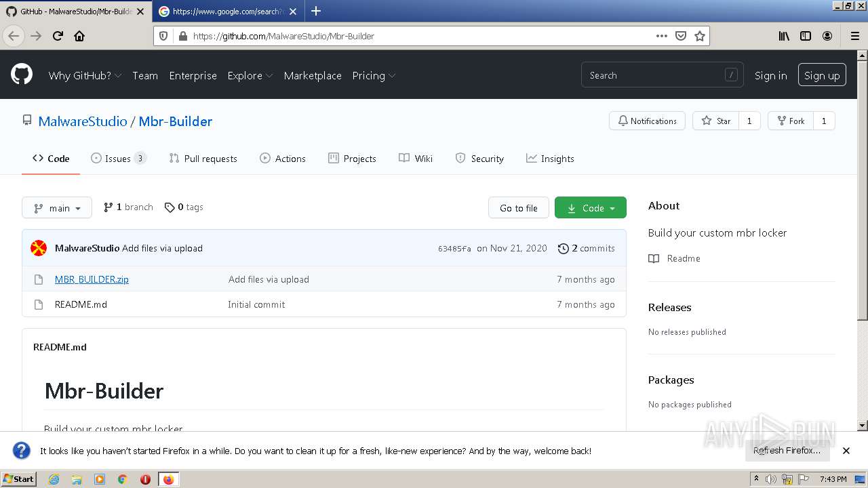
Task: Open Internet Explorer from taskbar
Action: pyautogui.click(x=54, y=479)
